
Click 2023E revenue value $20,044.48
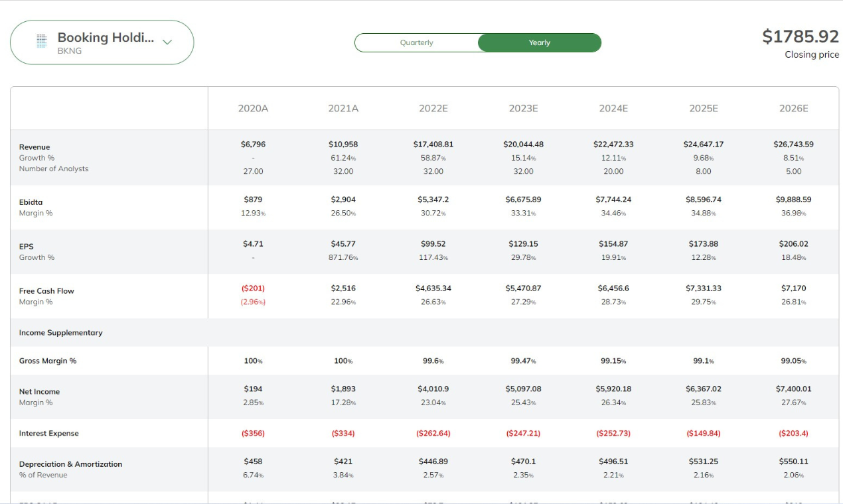click(523, 144)
